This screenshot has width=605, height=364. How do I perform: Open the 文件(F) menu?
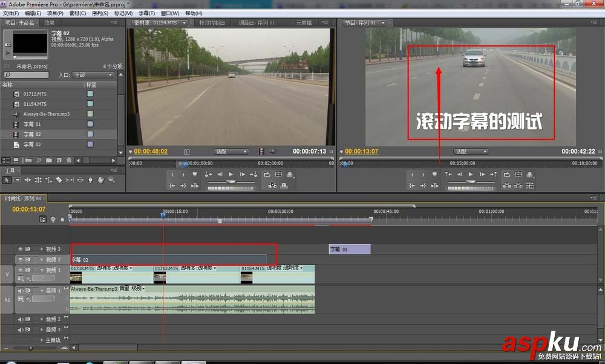click(x=11, y=13)
